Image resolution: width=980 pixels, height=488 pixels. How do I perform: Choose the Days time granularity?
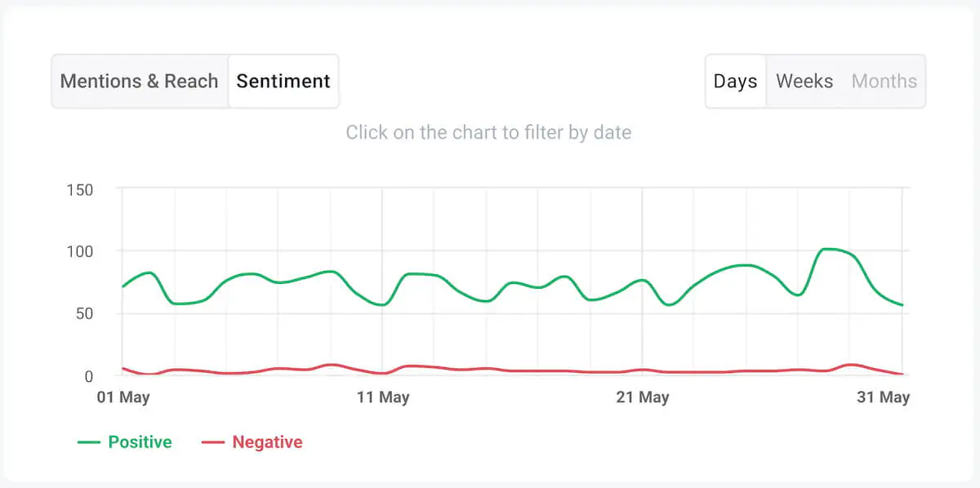[734, 81]
